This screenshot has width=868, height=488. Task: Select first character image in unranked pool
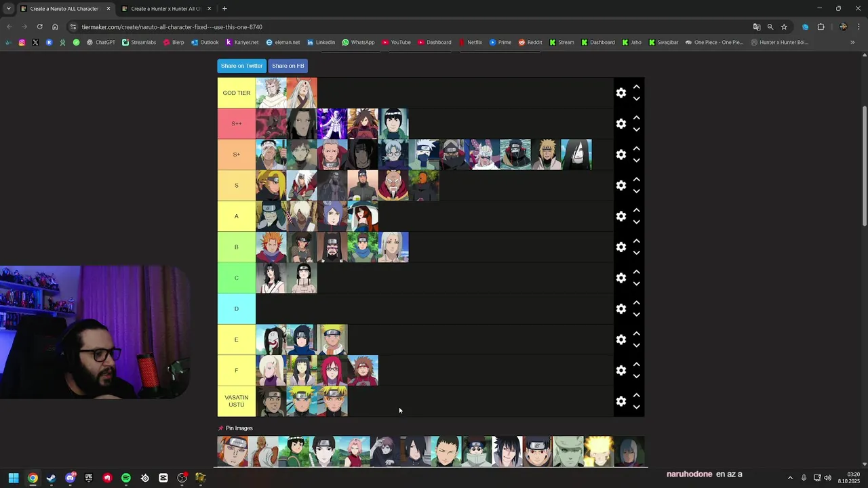pyautogui.click(x=233, y=451)
